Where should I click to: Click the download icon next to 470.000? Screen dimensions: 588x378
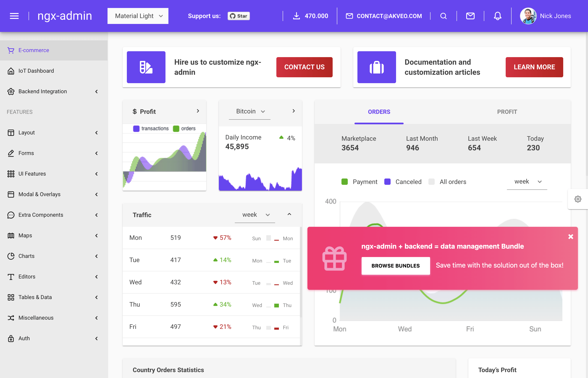[297, 16]
